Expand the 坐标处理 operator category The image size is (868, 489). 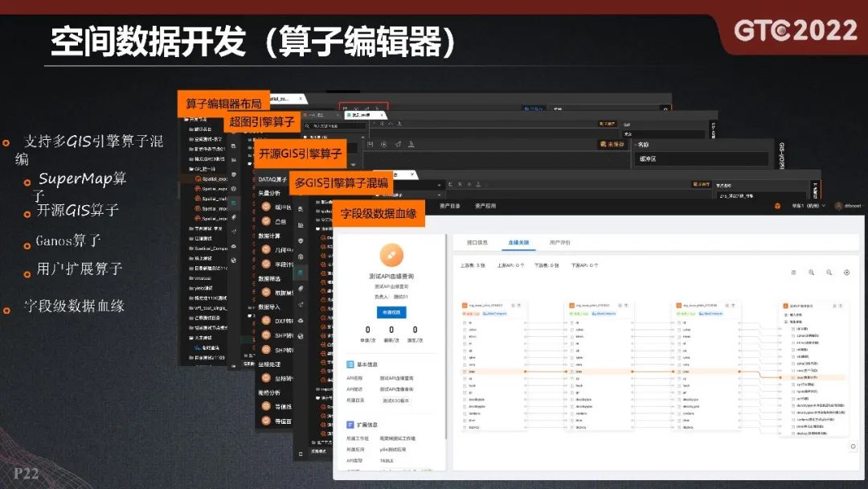point(269,364)
